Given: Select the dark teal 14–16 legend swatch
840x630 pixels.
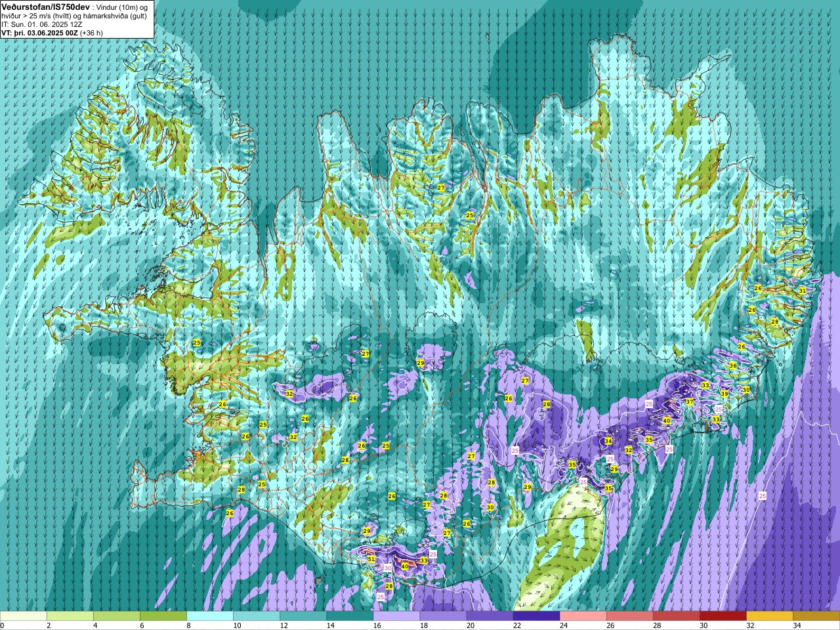Looking at the screenshot, I should 350,616.
